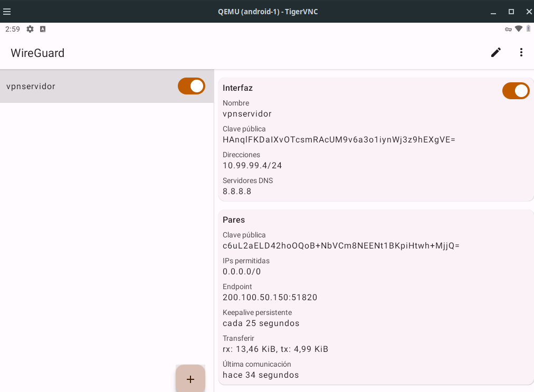Screen dimensions: 534x392
Task: Click endpoint 200.100.50.150:51820
Action: [270, 298]
